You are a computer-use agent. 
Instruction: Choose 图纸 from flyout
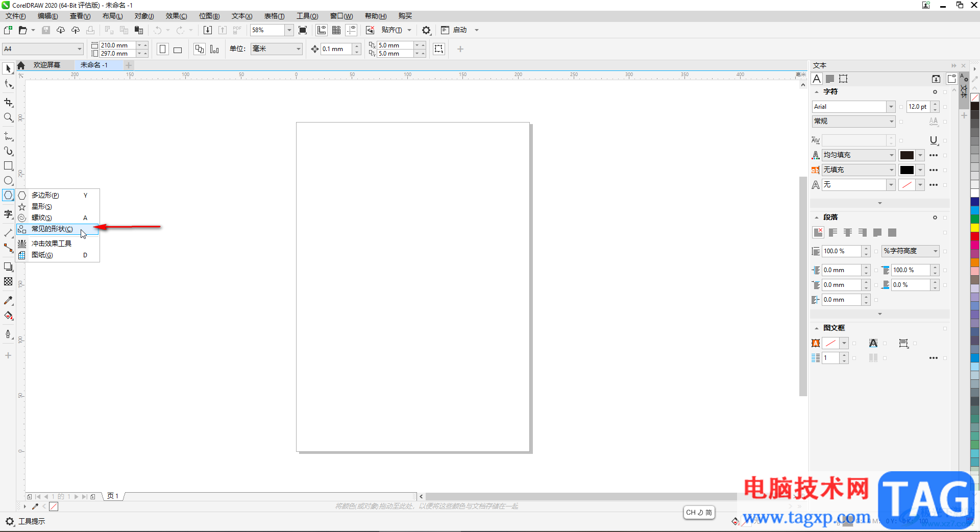coord(58,255)
